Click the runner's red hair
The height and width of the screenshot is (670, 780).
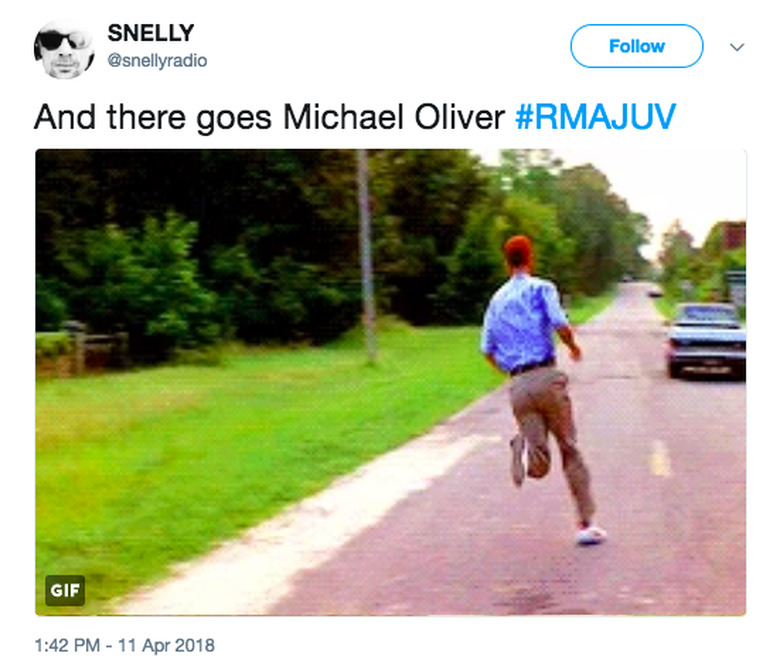point(519,252)
